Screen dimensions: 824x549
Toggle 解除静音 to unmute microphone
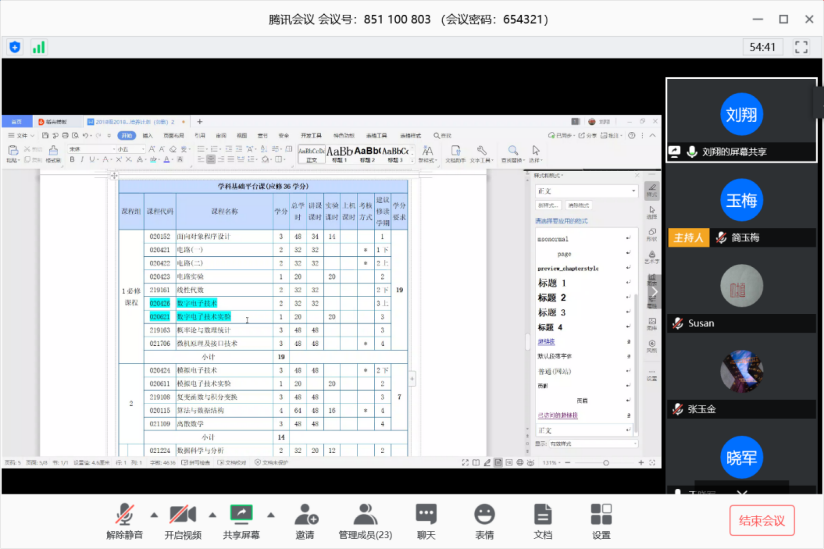124,515
